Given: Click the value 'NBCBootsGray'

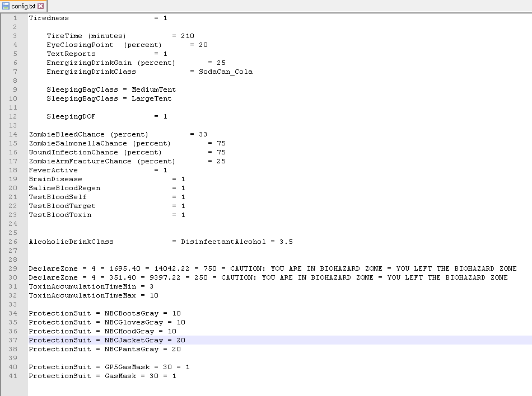Looking at the screenshot, I should [x=132, y=313].
